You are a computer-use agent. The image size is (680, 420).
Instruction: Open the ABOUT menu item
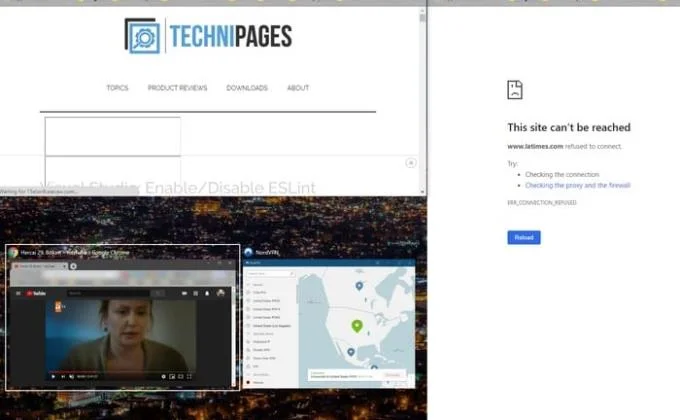(298, 88)
